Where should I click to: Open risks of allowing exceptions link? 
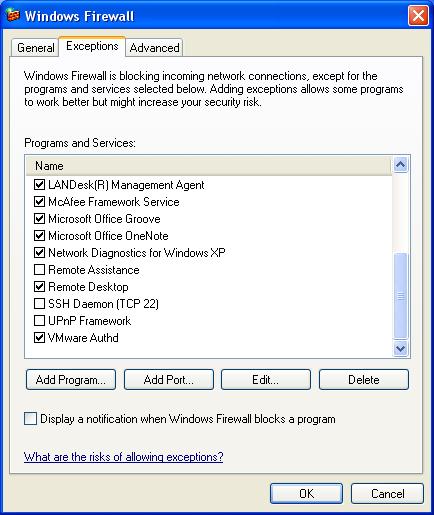(x=123, y=456)
